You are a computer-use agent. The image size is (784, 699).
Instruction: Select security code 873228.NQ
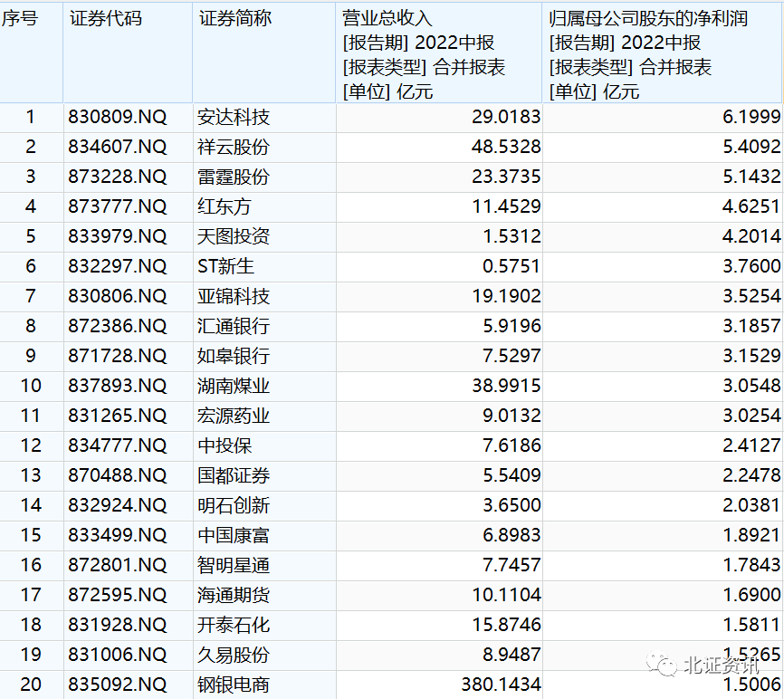click(x=118, y=177)
